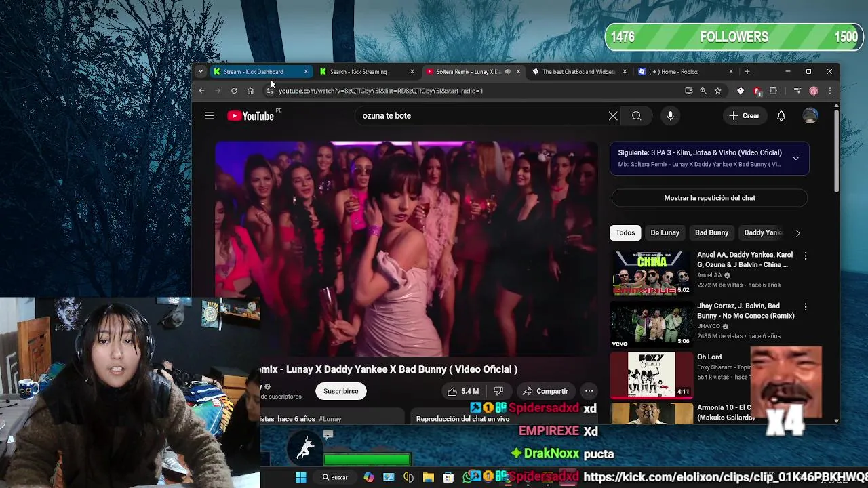
Task: Expand the Siguiente playlist panel chevron
Action: [796, 159]
